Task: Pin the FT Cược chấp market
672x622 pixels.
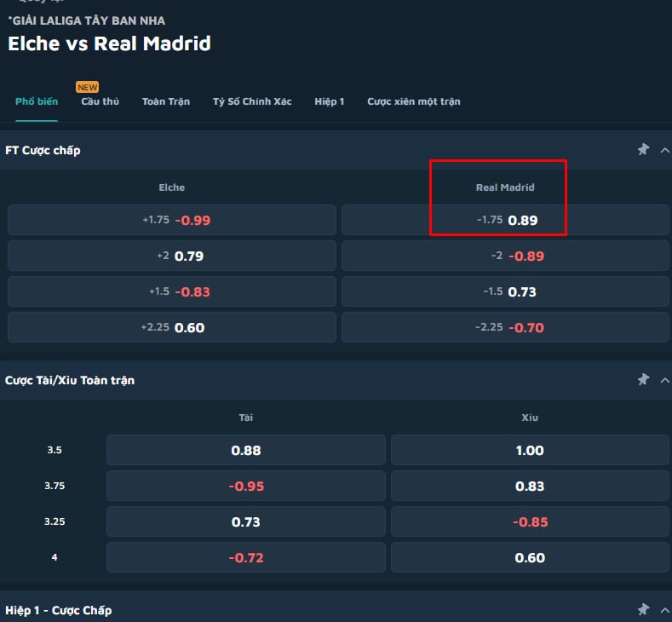Action: [x=643, y=150]
